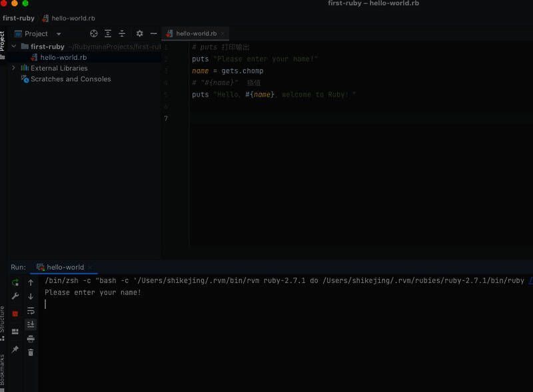Open Project panel gear options
Image resolution: width=533 pixels, height=392 pixels.
coord(139,33)
